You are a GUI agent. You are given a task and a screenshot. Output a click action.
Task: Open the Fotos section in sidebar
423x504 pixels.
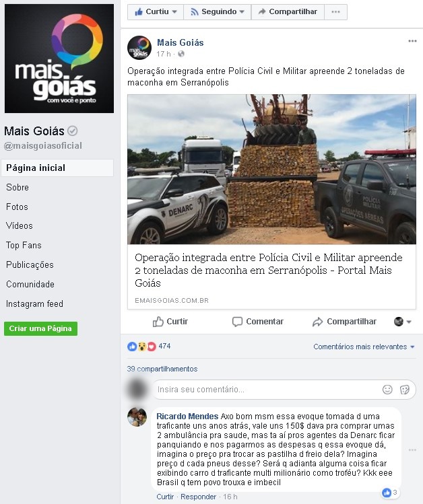pos(17,207)
